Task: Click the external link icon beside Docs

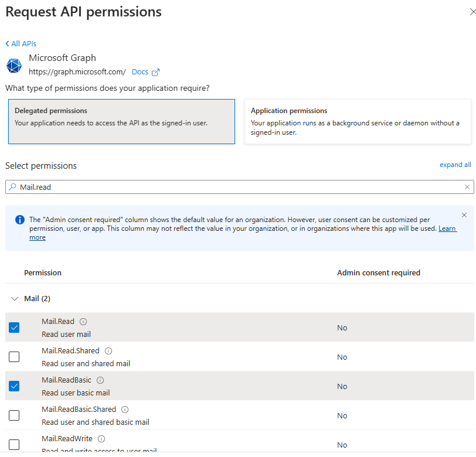Action: [155, 72]
